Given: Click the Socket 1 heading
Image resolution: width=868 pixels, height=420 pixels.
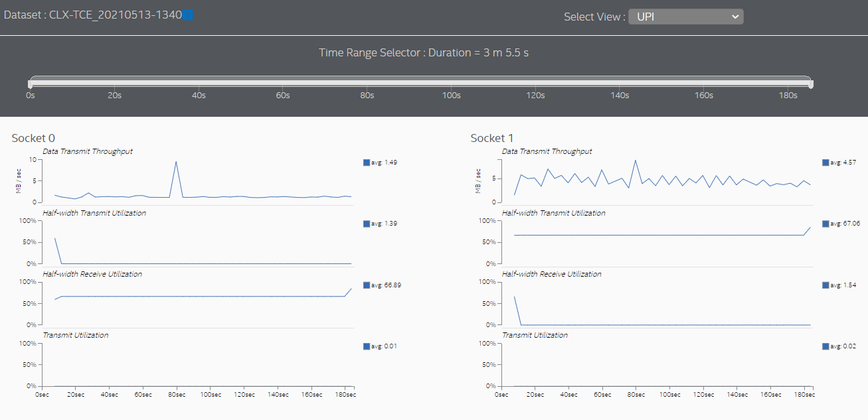Looking at the screenshot, I should pyautogui.click(x=492, y=138).
